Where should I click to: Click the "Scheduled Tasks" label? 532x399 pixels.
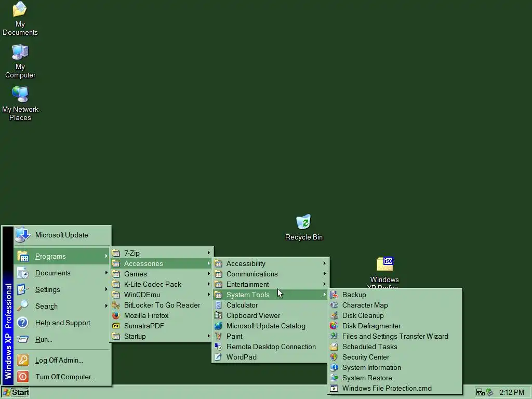(369, 347)
